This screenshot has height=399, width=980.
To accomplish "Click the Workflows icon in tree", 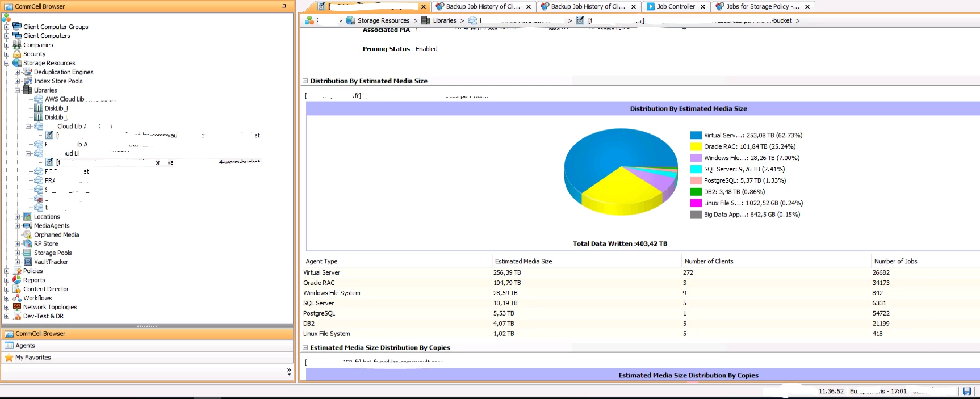I will (x=17, y=298).
